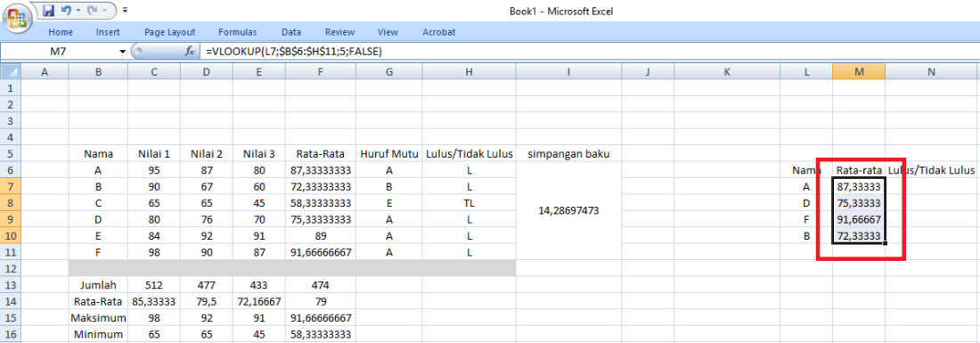
Task: Click the 'Rata-rata' header in column M
Action: 859,170
